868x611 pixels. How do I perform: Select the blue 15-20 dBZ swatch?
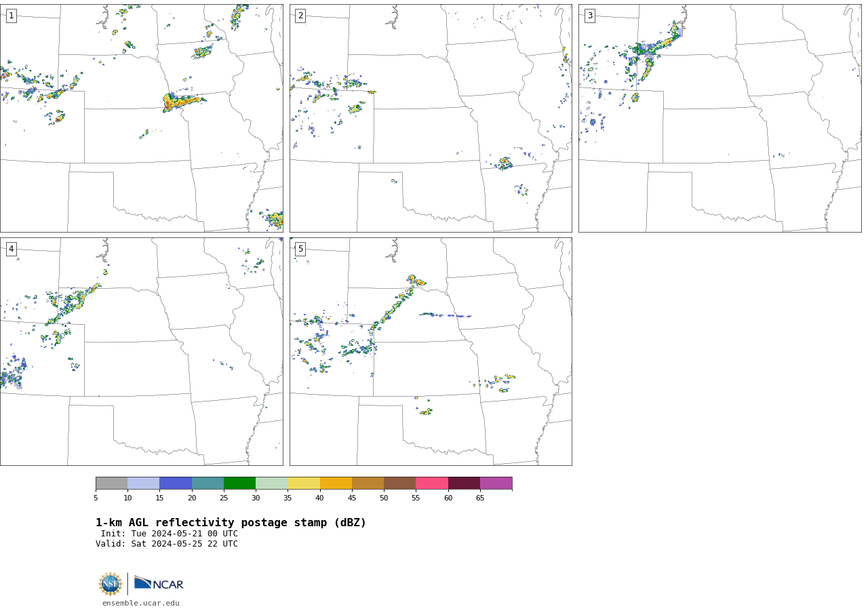pyautogui.click(x=176, y=484)
